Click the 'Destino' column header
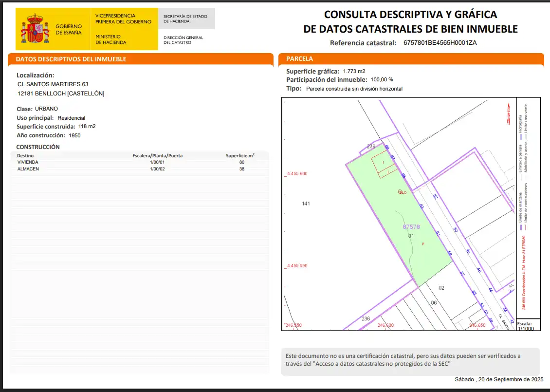This screenshot has width=550, height=392. (x=26, y=155)
